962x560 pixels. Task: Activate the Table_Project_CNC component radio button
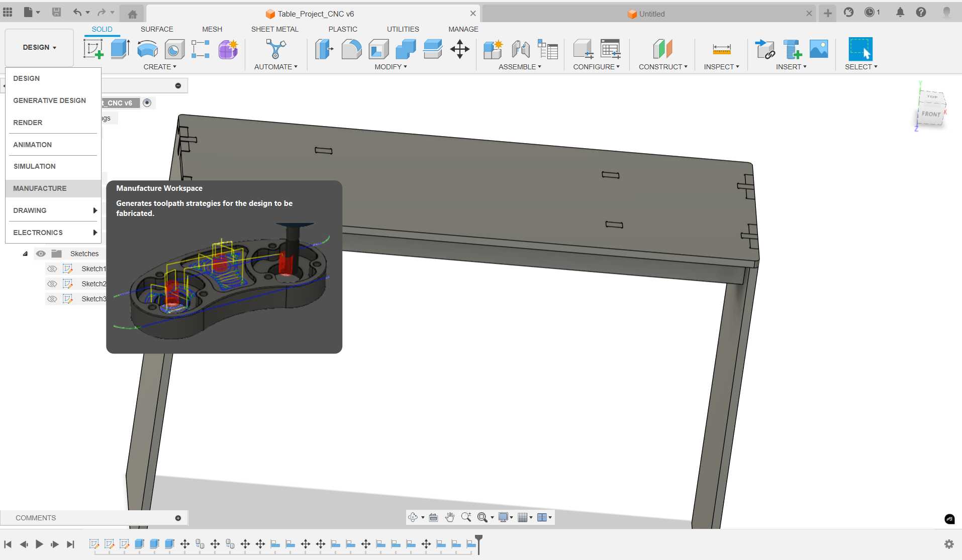tap(147, 102)
